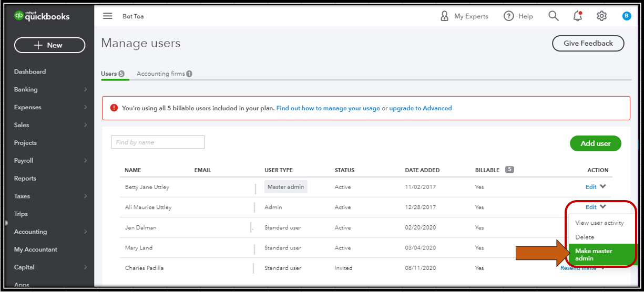Click the Give Feedback button
This screenshot has height=292, width=644.
588,44
